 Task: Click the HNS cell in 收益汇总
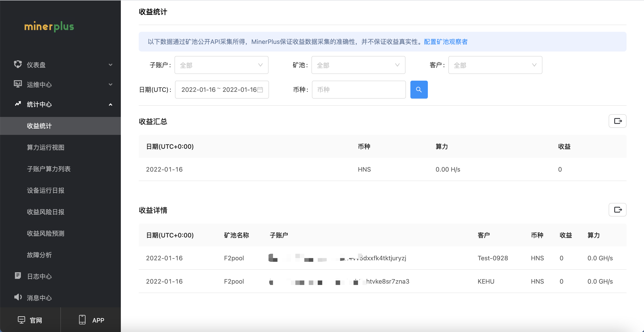[364, 170]
